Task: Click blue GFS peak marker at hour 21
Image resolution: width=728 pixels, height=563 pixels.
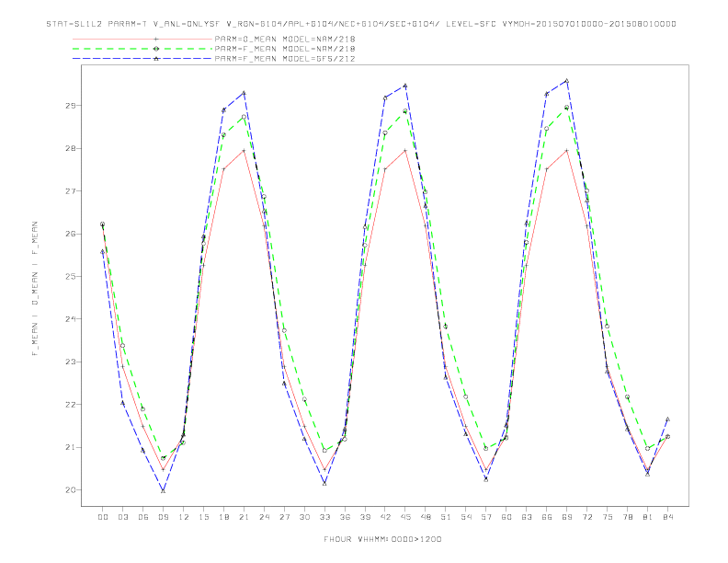Action: pyautogui.click(x=244, y=93)
